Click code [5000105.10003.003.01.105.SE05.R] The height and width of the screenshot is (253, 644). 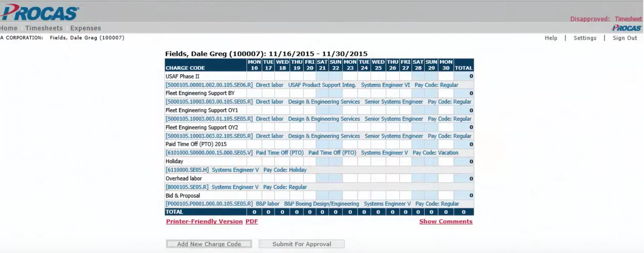209,119
